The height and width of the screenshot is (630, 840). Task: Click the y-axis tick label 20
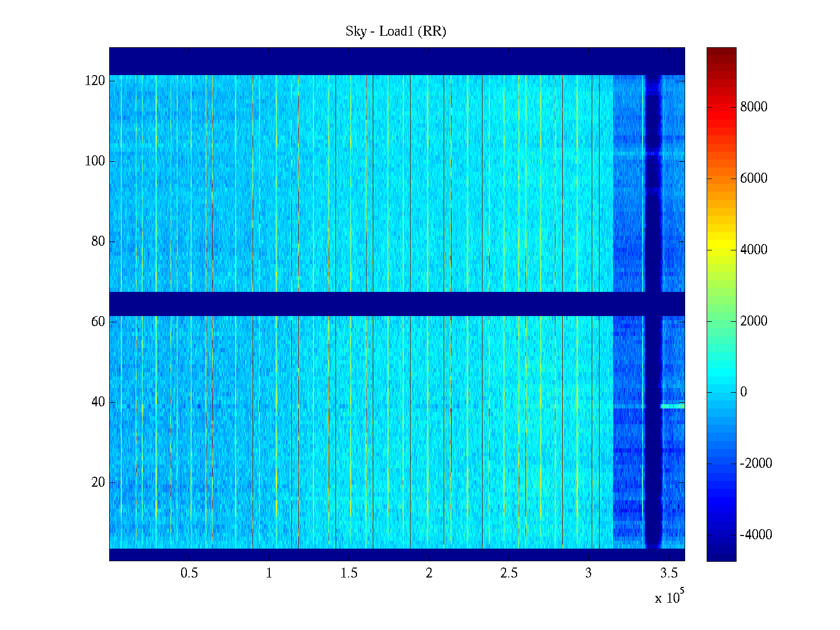pyautogui.click(x=98, y=482)
